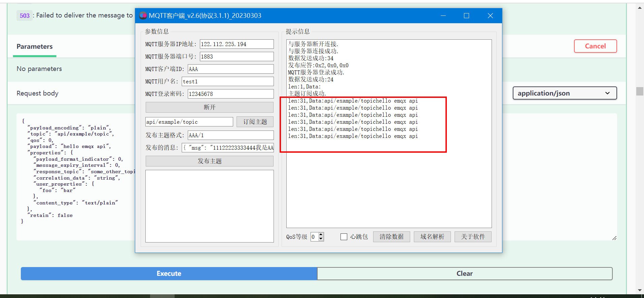Image resolution: width=644 pixels, height=298 pixels.
Task: Click the page scrollbar down arrow
Action: click(640, 290)
